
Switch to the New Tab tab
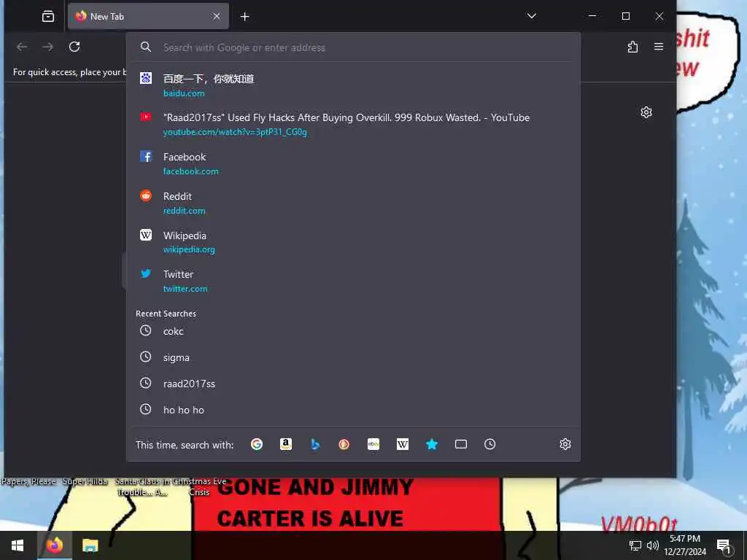coord(148,16)
